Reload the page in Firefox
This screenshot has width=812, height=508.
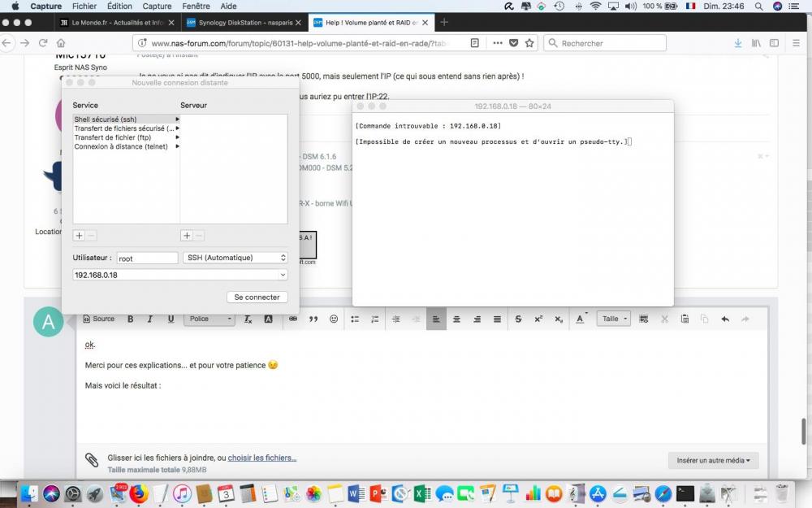(43, 43)
